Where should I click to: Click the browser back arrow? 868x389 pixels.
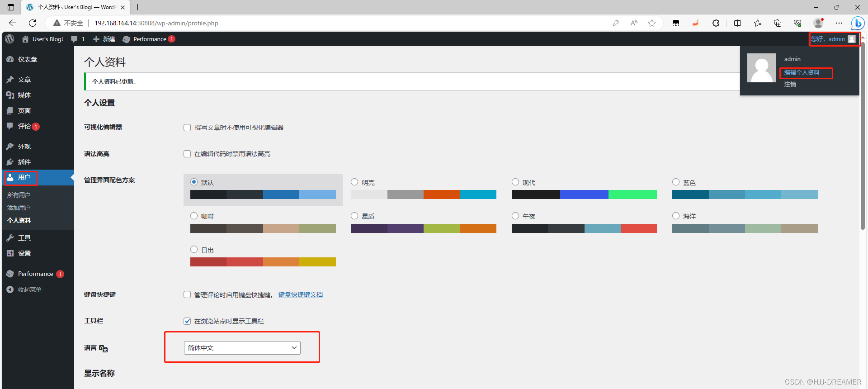[x=12, y=23]
